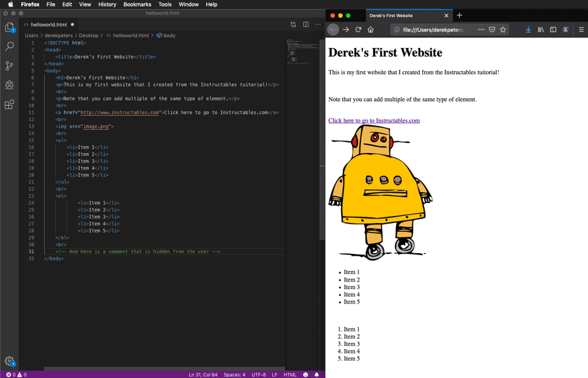Open the Run and Debug view
588x378 pixels.
9,85
